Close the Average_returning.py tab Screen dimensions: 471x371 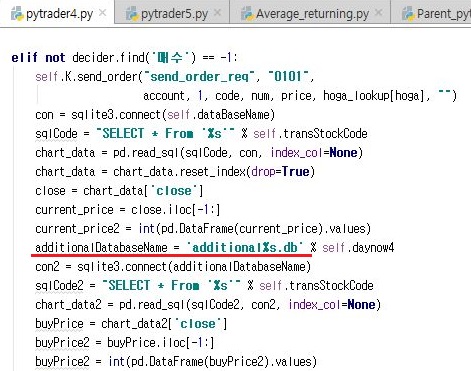click(378, 13)
